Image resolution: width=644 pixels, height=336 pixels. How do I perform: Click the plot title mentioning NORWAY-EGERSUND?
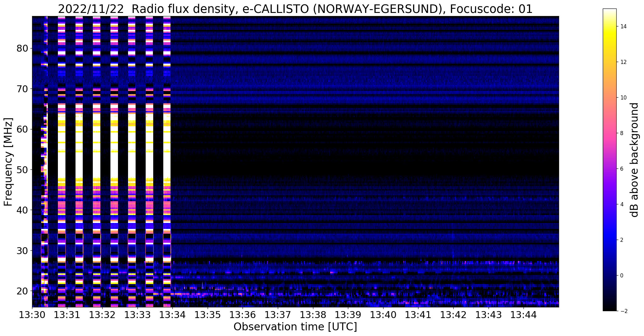coord(295,9)
